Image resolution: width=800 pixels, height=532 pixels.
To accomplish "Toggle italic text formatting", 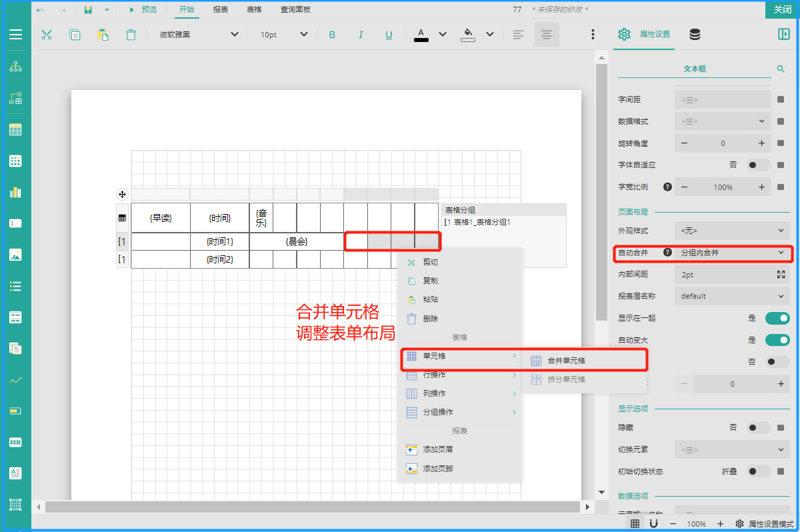I will pos(361,35).
